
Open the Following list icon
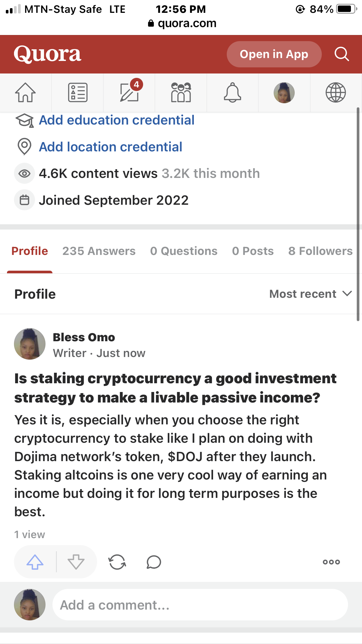tap(78, 93)
